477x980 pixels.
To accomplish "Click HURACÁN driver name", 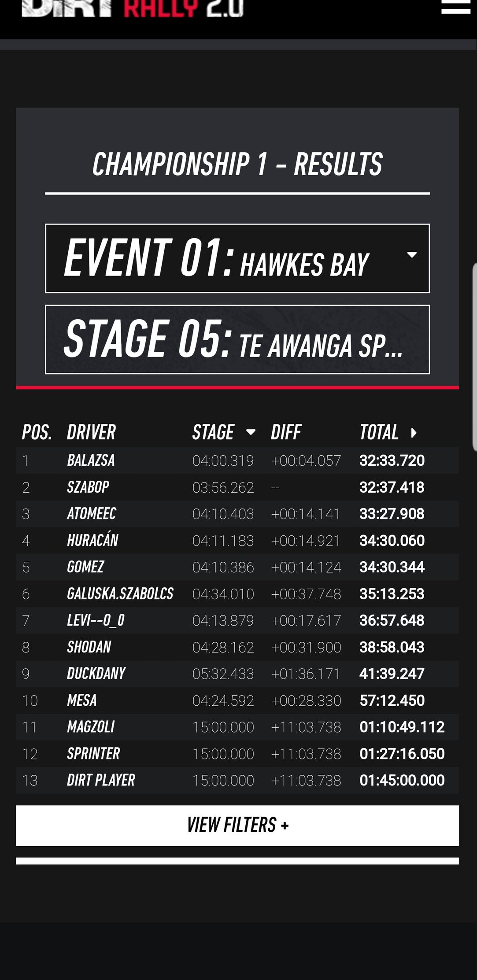I will coord(92,541).
